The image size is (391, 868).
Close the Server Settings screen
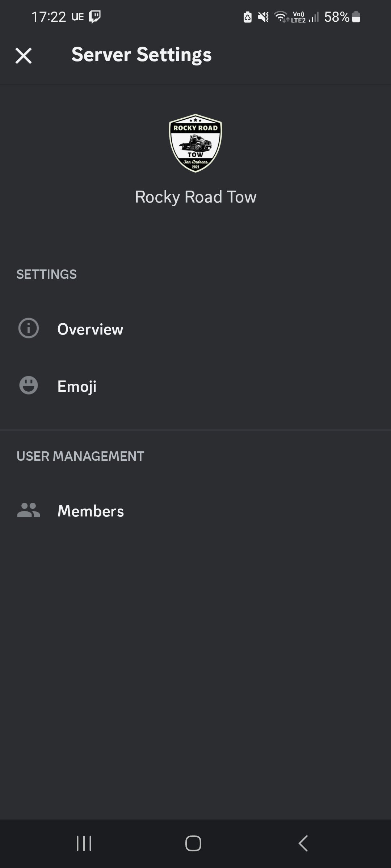click(24, 56)
